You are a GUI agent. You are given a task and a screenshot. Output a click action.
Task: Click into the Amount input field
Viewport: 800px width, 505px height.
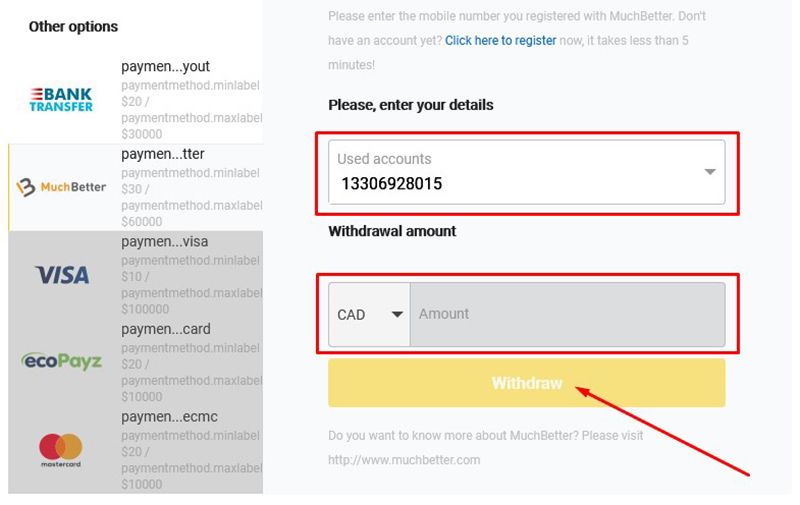[567, 314]
